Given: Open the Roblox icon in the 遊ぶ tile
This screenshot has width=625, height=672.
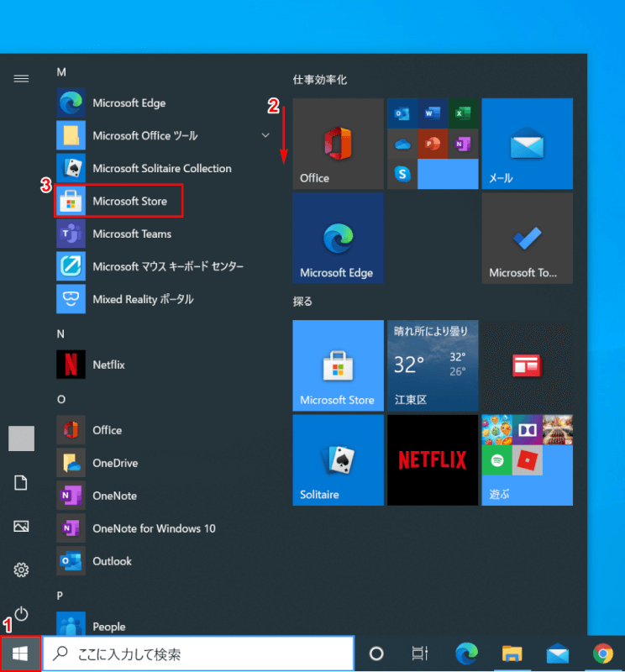Looking at the screenshot, I should (528, 460).
